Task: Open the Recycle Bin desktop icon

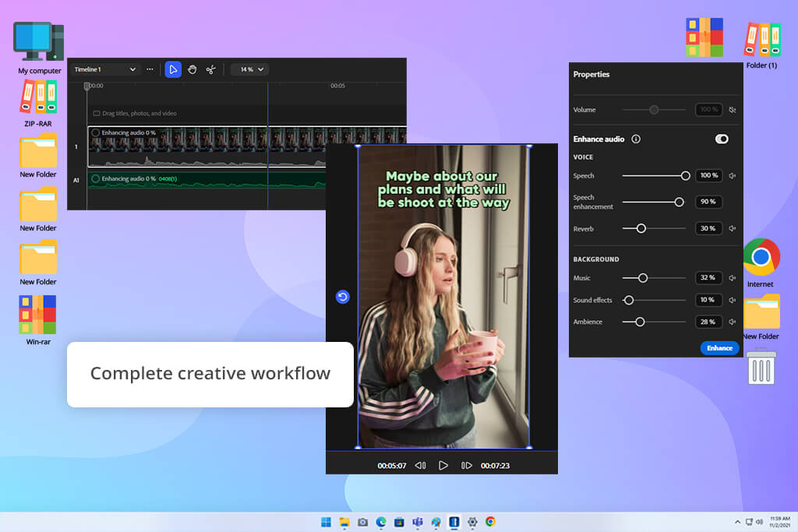Action: click(x=761, y=366)
